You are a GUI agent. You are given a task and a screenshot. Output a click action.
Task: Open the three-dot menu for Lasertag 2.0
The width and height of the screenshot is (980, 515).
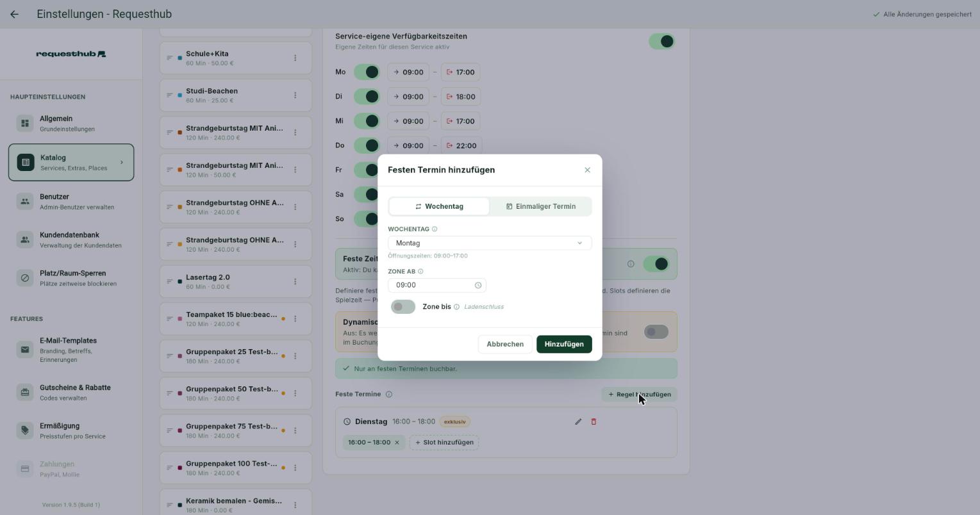295,281
